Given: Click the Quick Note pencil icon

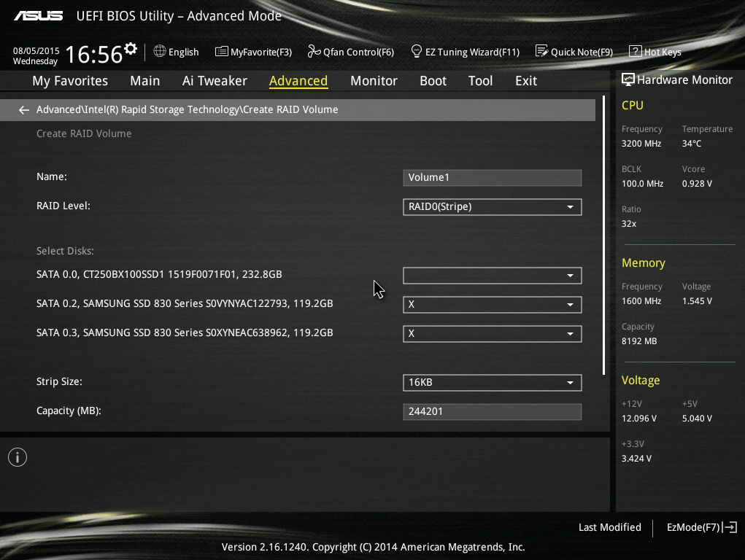Looking at the screenshot, I should [541, 51].
